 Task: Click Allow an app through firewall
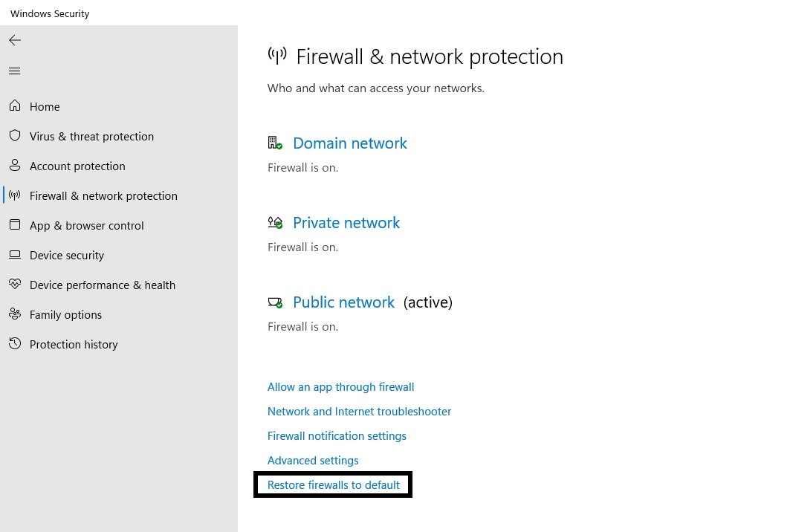pos(340,387)
